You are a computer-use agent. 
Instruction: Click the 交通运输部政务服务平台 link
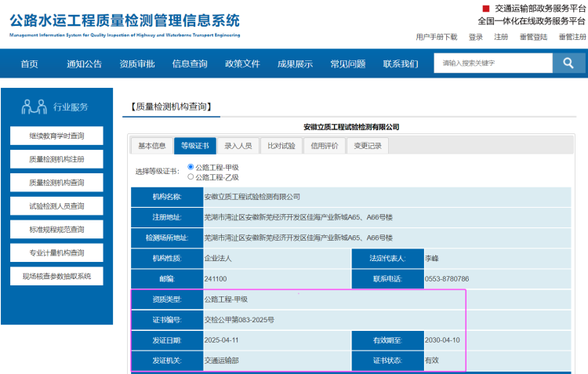(540, 9)
